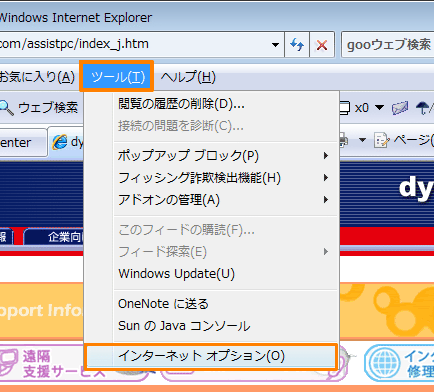The width and height of the screenshot is (434, 392).
Task: Click the umbrella toolbar icon
Action: (423, 108)
